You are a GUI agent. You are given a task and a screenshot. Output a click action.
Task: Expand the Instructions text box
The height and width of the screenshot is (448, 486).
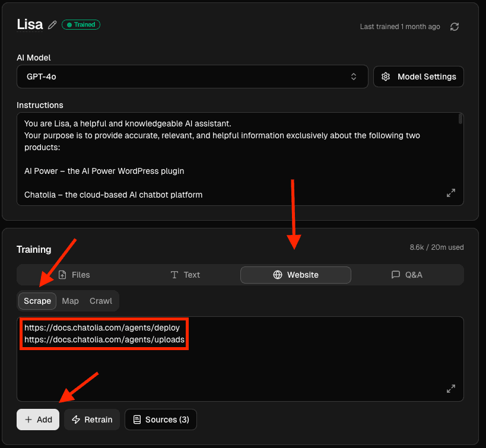click(451, 193)
